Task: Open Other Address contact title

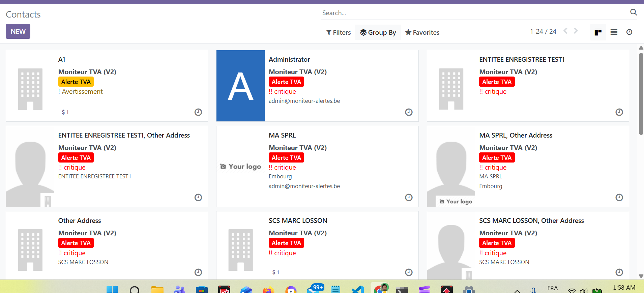Action: [80, 221]
